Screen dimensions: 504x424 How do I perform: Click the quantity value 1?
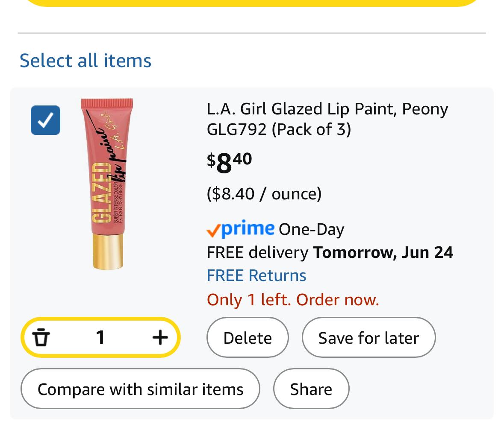pyautogui.click(x=100, y=337)
